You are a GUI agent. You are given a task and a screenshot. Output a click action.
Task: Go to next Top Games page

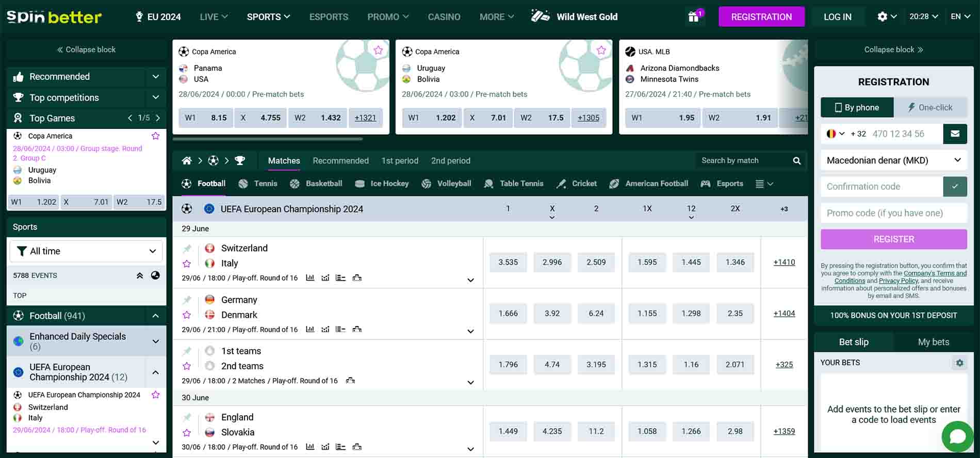tap(158, 118)
